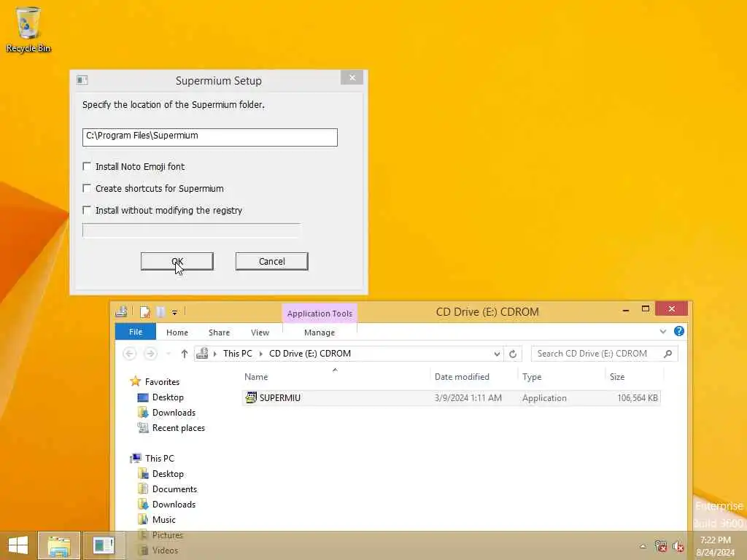This screenshot has width=747, height=560.
Task: Open the recent locations dropdown arrow
Action: tap(169, 354)
